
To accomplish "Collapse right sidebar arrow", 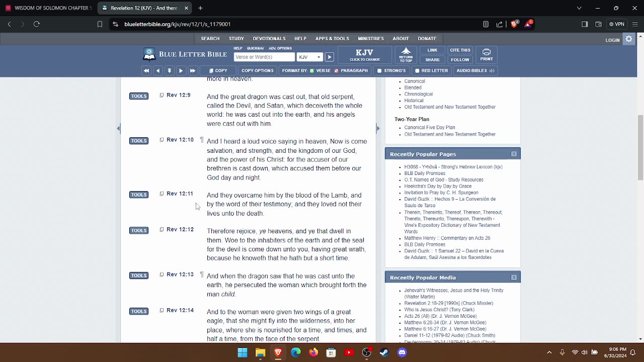I will (x=378, y=129).
